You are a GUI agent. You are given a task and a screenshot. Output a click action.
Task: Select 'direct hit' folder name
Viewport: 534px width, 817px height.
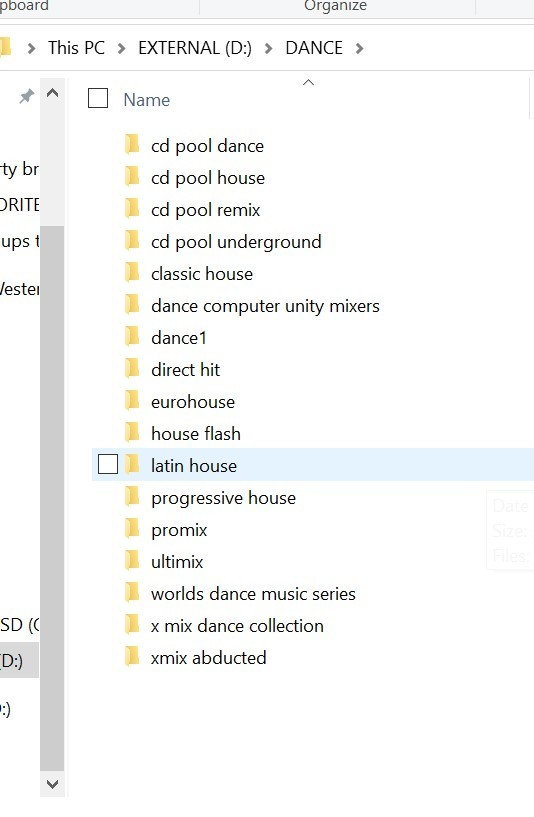tap(185, 369)
